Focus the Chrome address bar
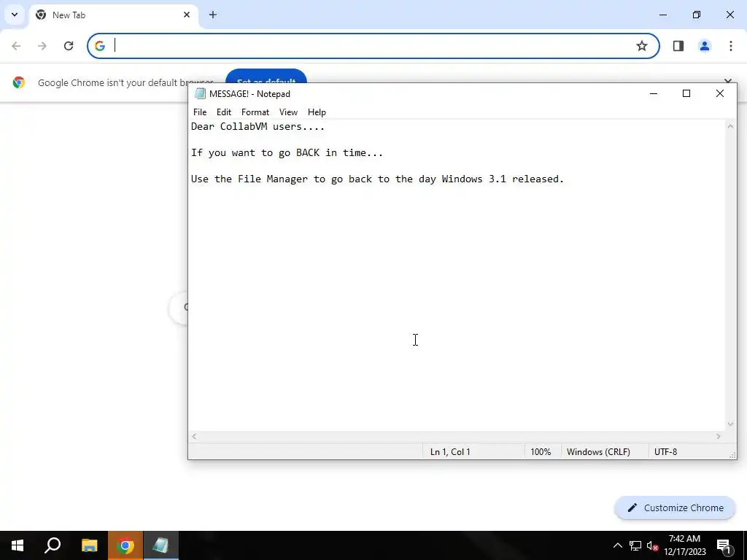 (x=373, y=46)
